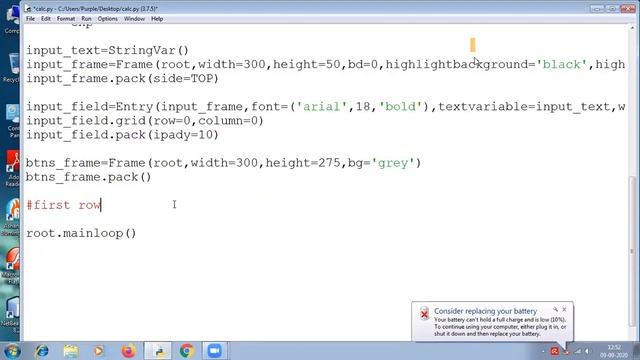The image size is (640, 360).
Task: Close the battery notification balloon
Action: point(564,309)
